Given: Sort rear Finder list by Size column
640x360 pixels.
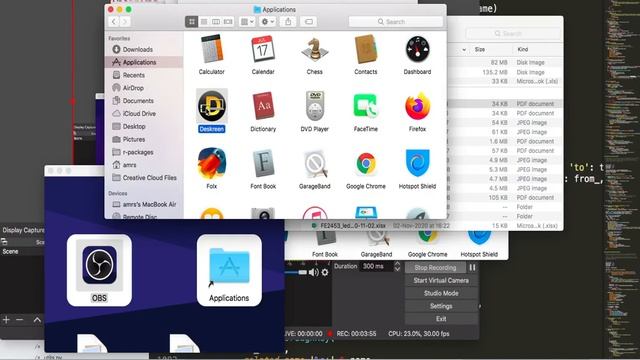Looking at the screenshot, I should coord(480,49).
